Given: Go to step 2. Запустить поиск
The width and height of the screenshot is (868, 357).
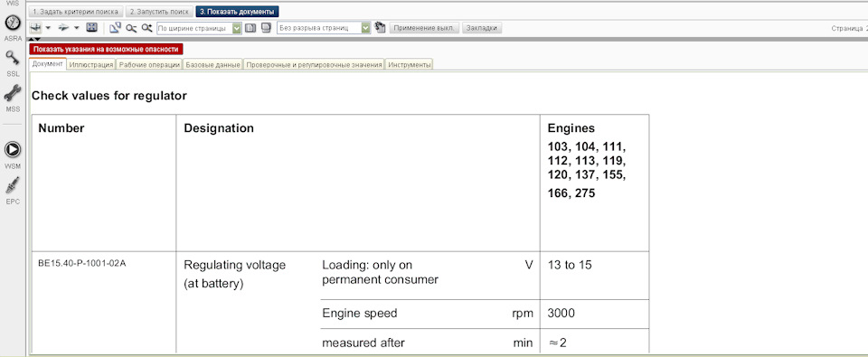Looking at the screenshot, I should coord(159,12).
